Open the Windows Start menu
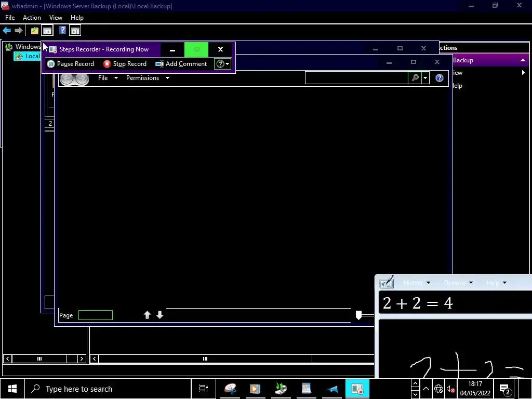This screenshot has width=532, height=399. 12,389
